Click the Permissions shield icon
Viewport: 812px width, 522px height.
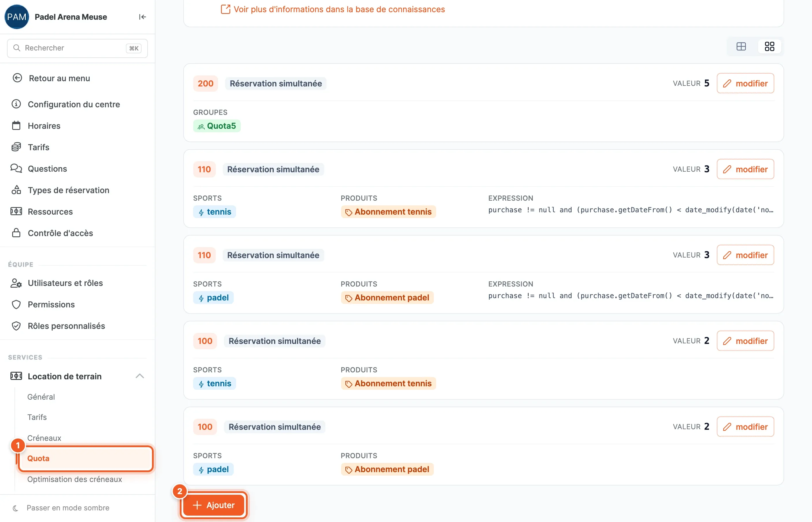16,304
